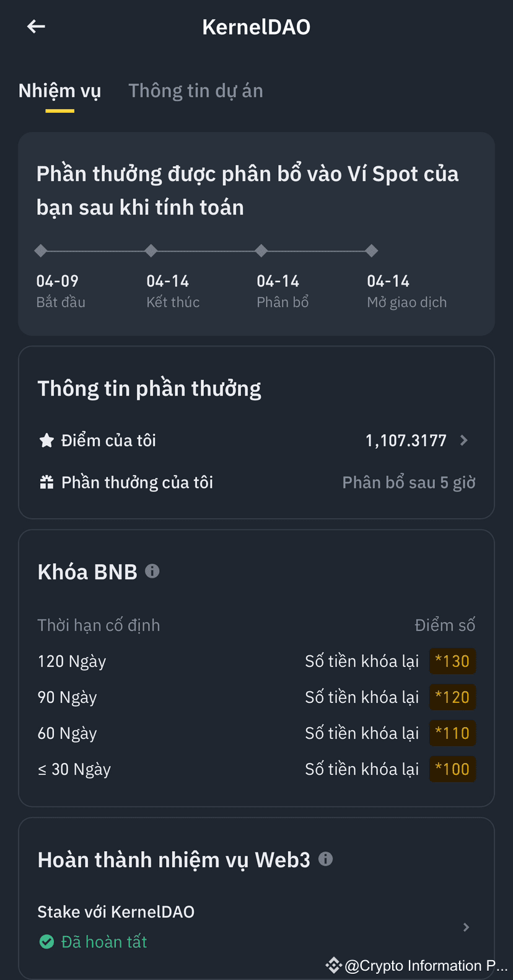Click the *120 badge on 90 Ngày row
Image resolution: width=513 pixels, height=980 pixels.
452,697
